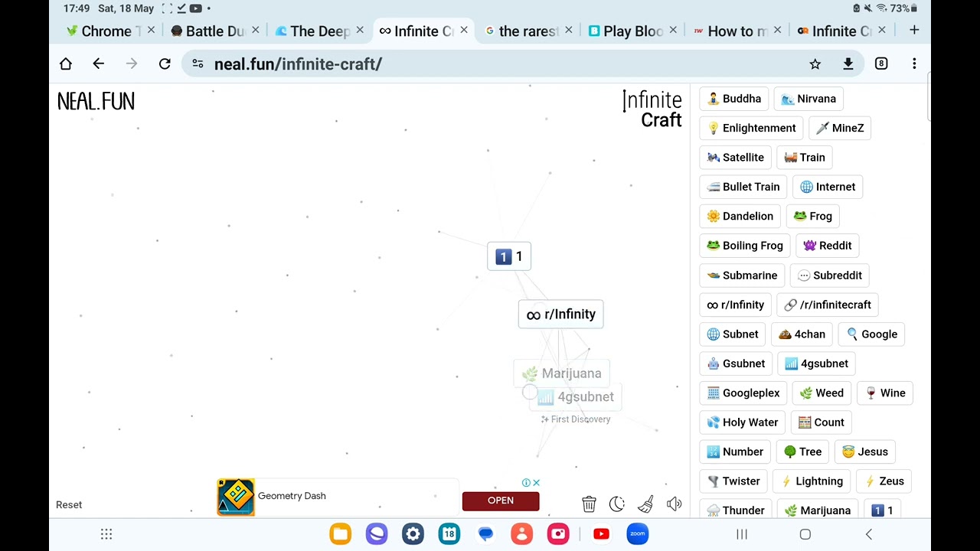This screenshot has height=551, width=980.
Task: Click the browser forward arrow
Action: (x=132, y=64)
